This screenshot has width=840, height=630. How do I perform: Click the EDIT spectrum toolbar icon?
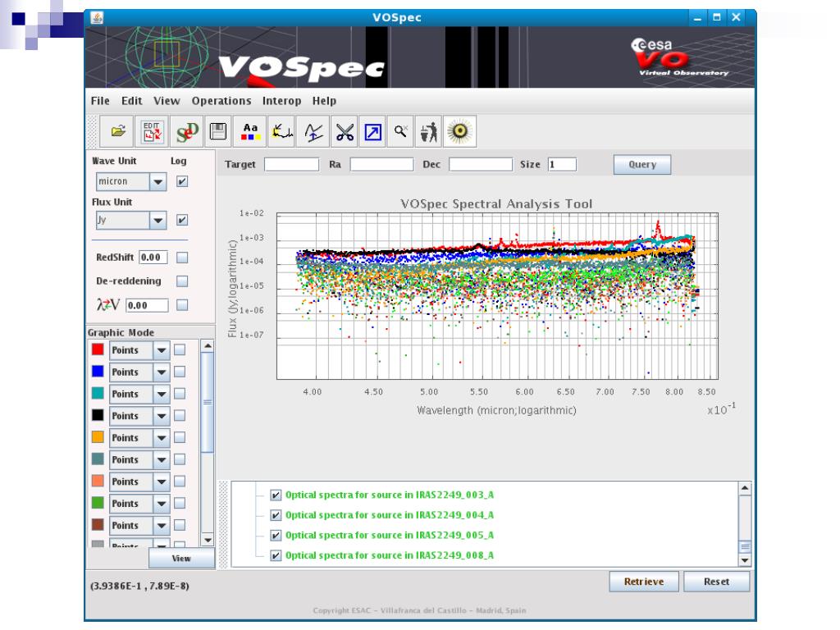(x=152, y=132)
